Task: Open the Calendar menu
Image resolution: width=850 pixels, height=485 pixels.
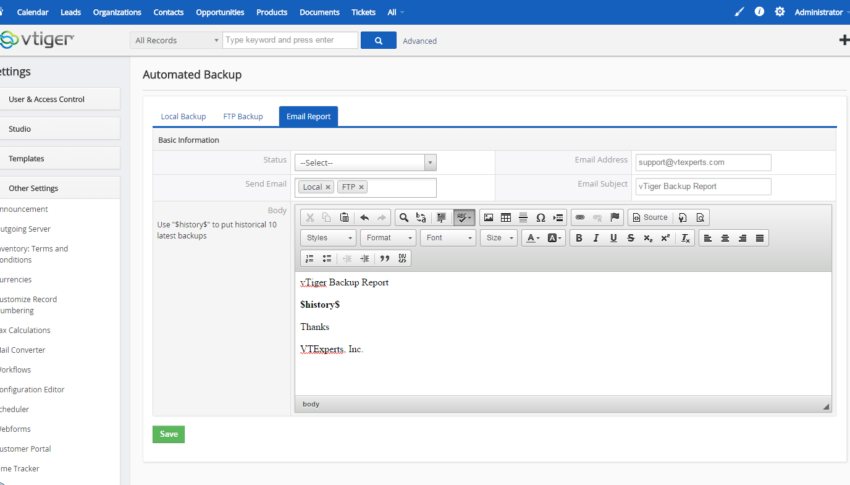Action: point(33,12)
